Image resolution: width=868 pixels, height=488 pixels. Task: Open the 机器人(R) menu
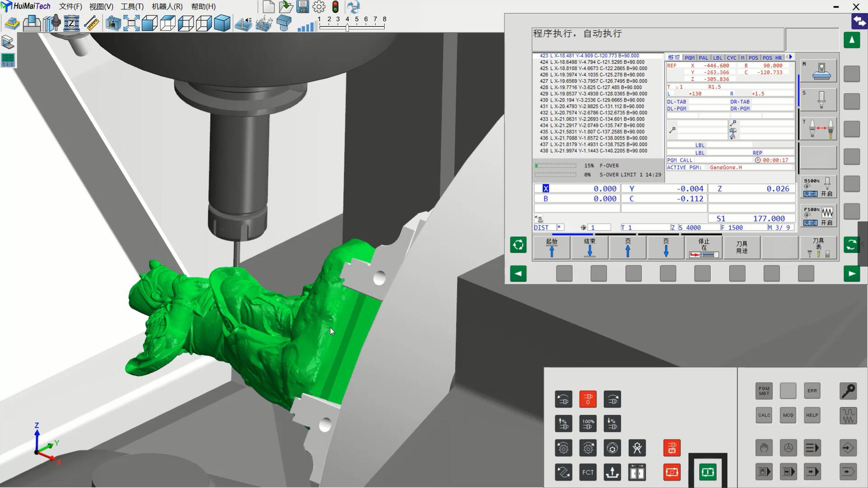(x=167, y=7)
